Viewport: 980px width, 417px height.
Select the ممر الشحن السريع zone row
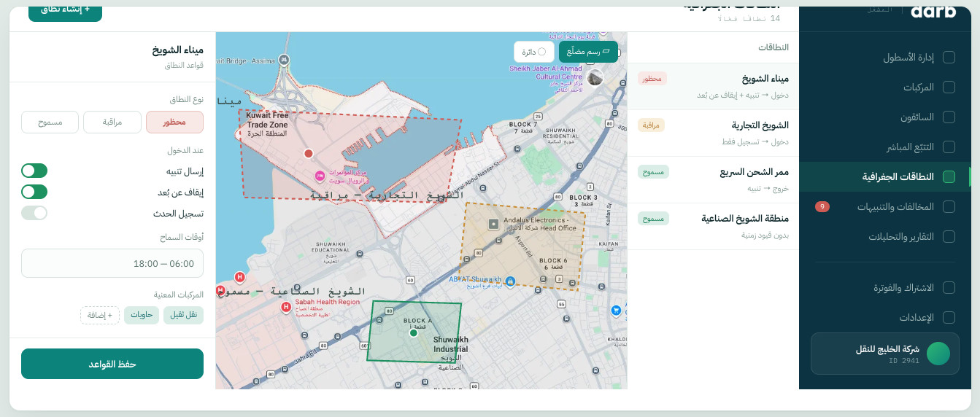(713, 179)
